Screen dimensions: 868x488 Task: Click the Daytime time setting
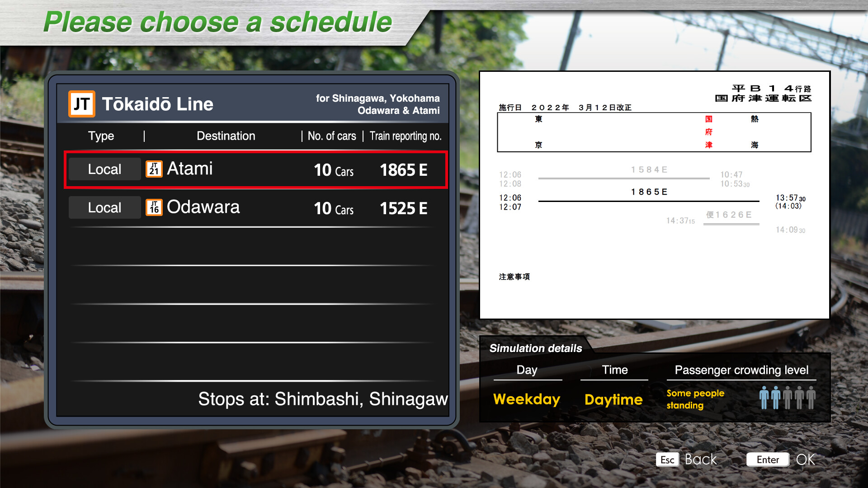(613, 399)
